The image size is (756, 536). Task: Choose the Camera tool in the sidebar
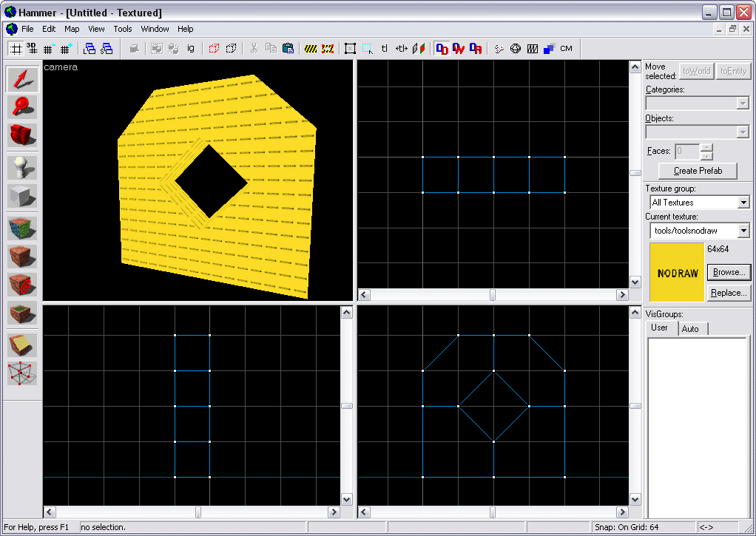point(22,135)
